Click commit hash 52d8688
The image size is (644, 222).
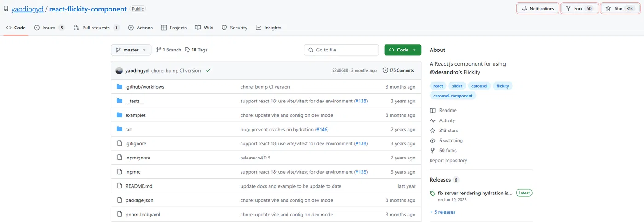point(341,70)
